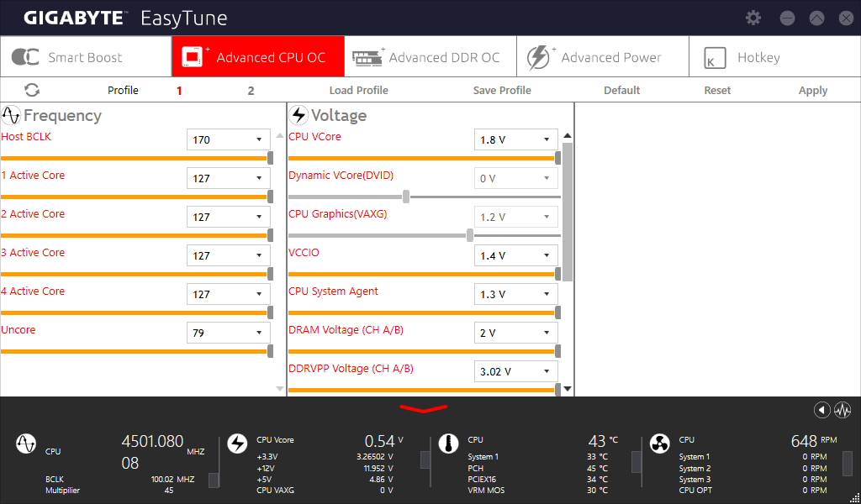This screenshot has height=504, width=861.
Task: Open the Uncore ratio dropdown
Action: 229,333
